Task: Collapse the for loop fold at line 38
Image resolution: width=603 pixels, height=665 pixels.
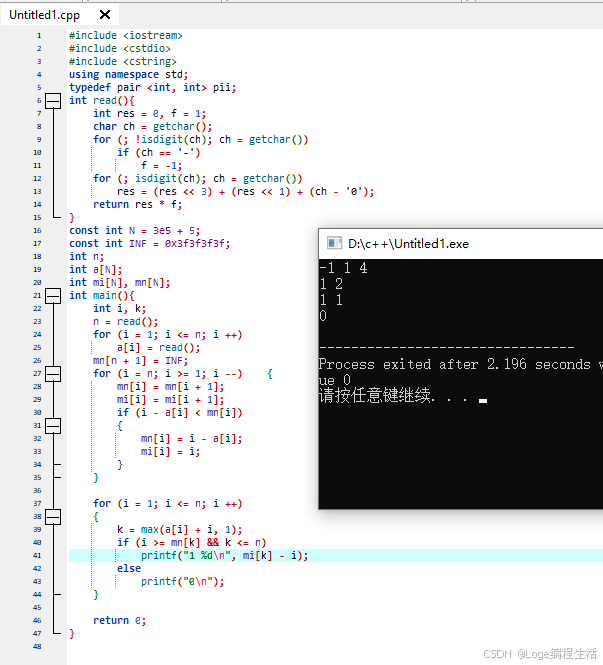Action: point(53,517)
